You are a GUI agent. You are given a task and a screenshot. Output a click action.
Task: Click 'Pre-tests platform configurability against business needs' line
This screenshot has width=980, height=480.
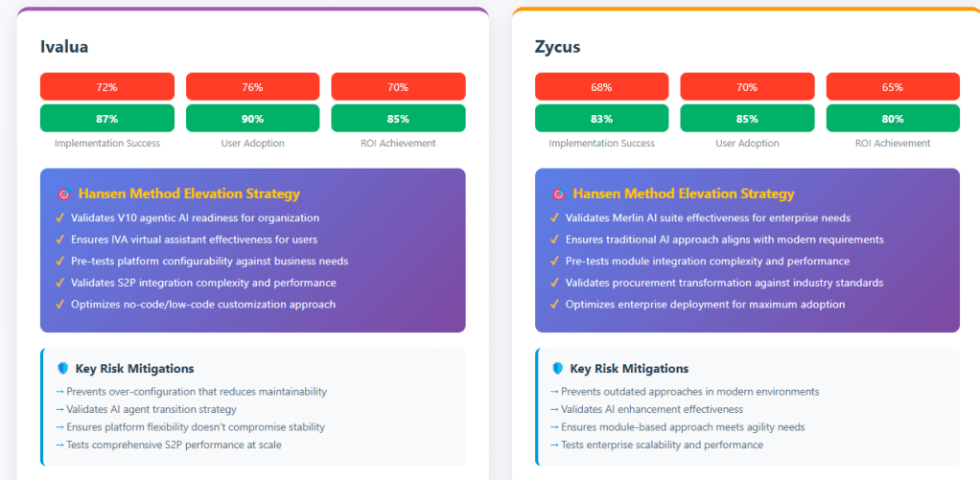(209, 262)
